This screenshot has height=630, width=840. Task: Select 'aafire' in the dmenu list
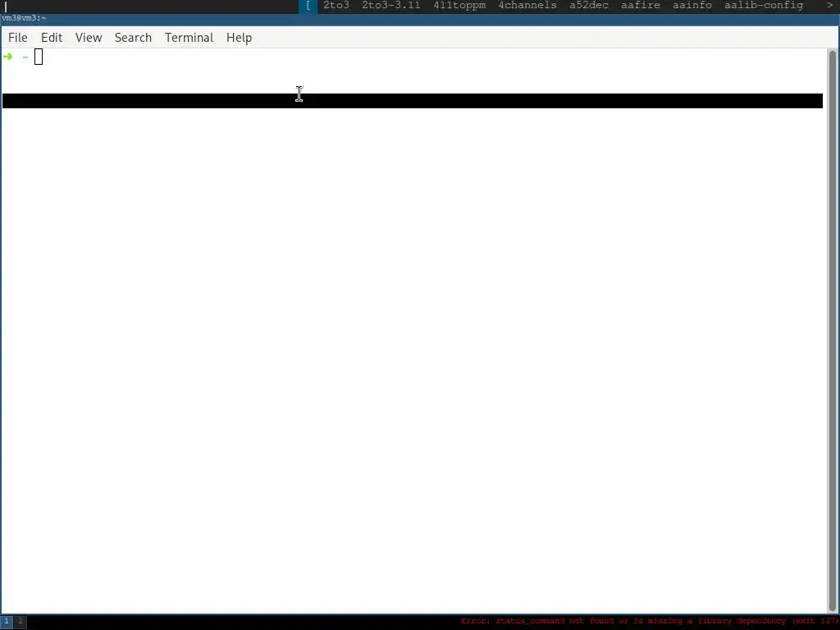click(640, 6)
